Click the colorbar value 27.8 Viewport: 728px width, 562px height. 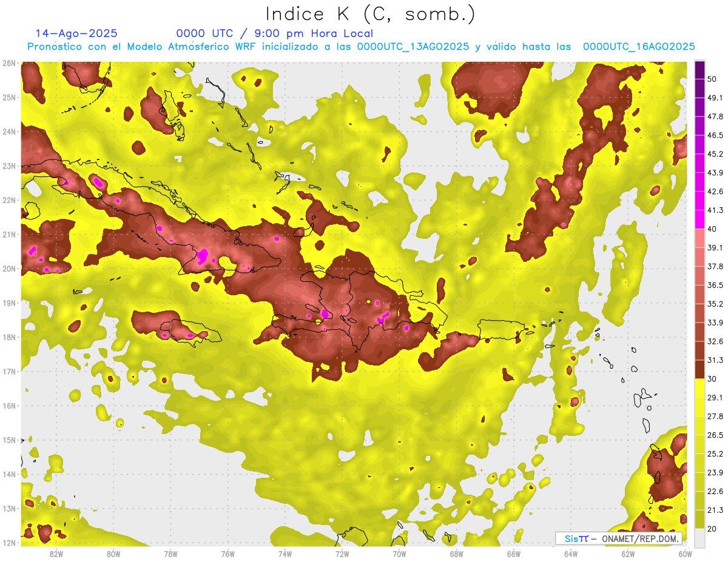pos(715,416)
